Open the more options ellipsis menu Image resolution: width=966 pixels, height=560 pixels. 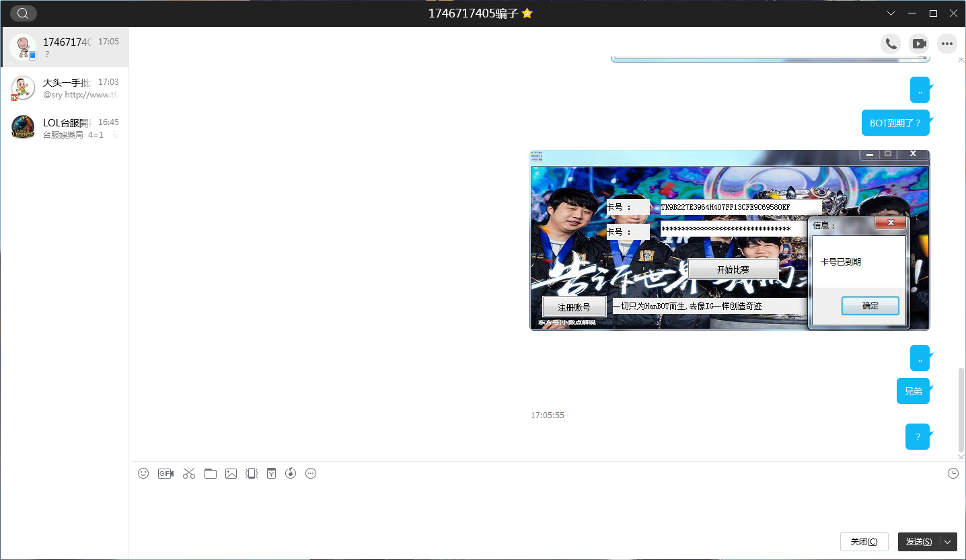(947, 44)
